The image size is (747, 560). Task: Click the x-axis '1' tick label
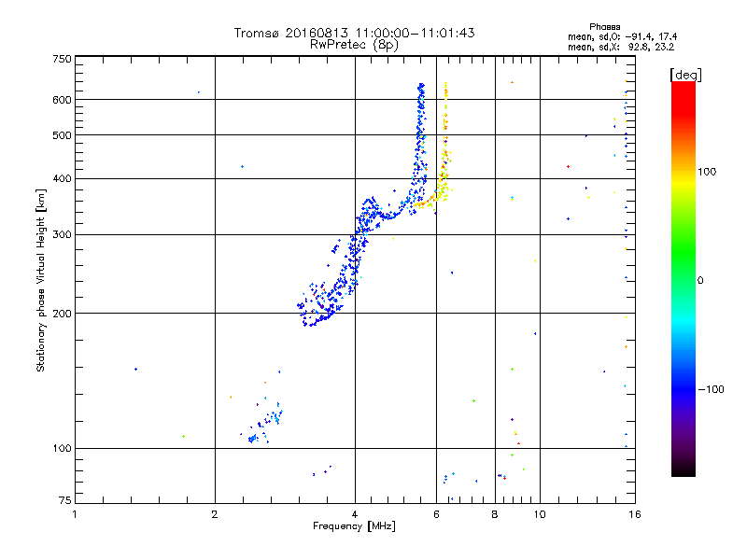pyautogui.click(x=75, y=514)
